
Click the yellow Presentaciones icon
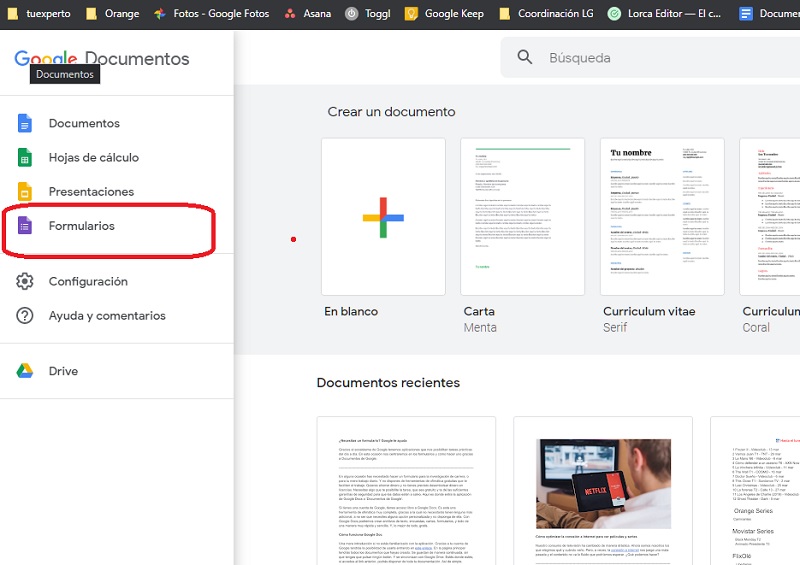(24, 191)
